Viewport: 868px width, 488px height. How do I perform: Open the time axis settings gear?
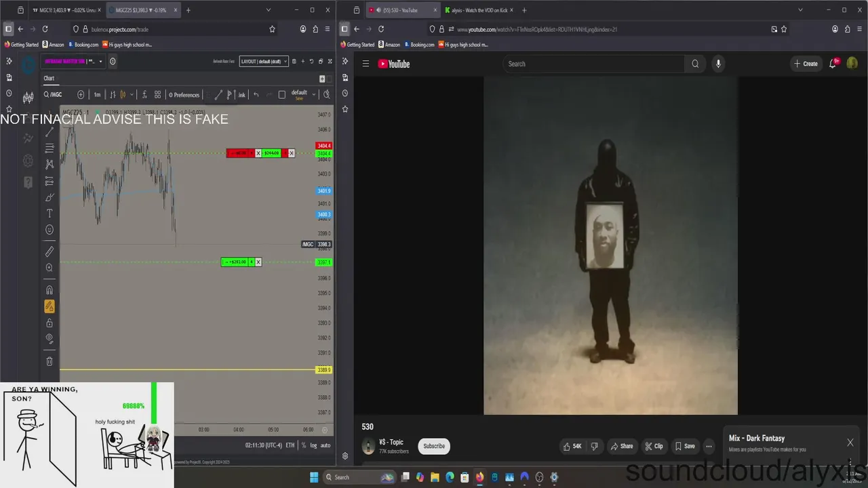tap(325, 430)
